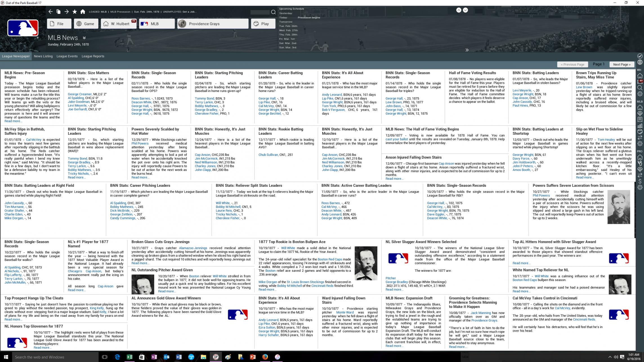Image resolution: width=644 pixels, height=362 pixels.
Task: Switch to the News Listing tab
Action: pos(43,56)
